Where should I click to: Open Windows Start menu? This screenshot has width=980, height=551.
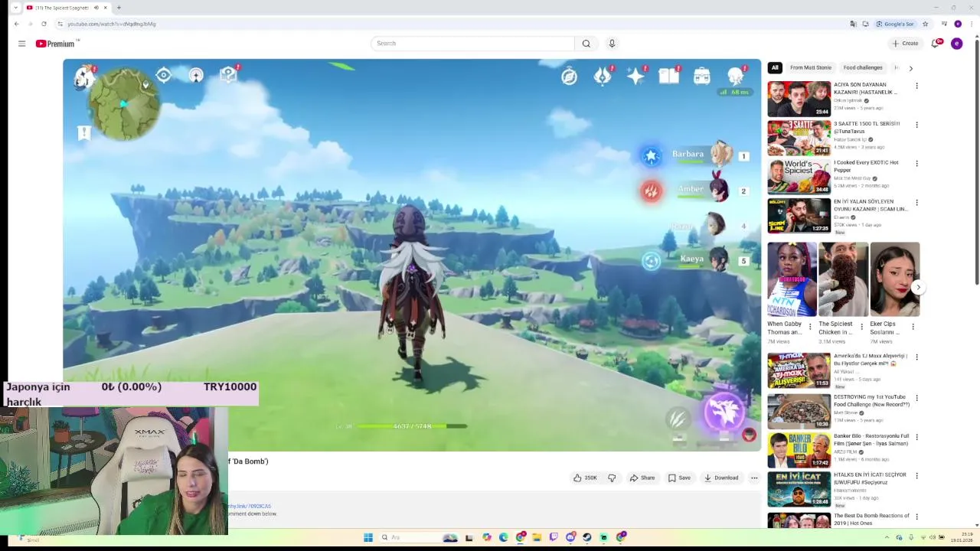coord(368,537)
